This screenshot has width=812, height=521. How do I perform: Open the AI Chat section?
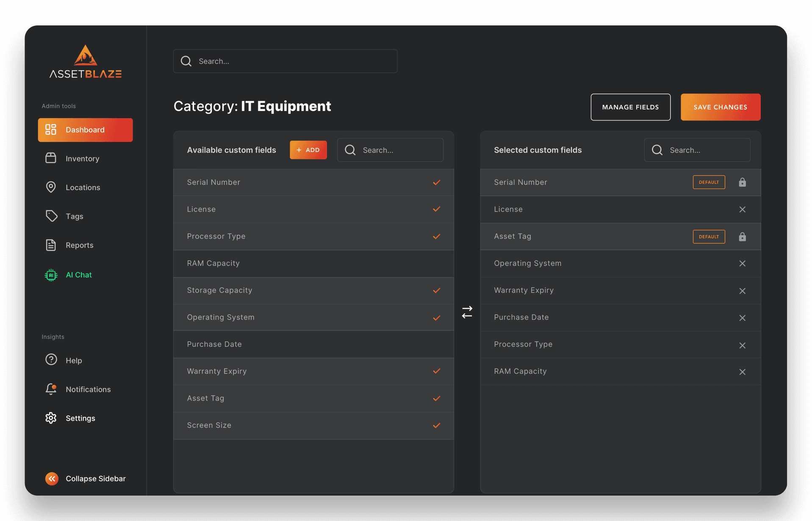[x=85, y=275]
